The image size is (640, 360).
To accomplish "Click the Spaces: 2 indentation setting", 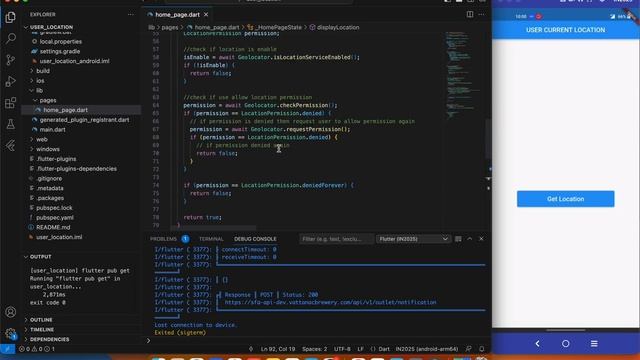I will [x=314, y=349].
